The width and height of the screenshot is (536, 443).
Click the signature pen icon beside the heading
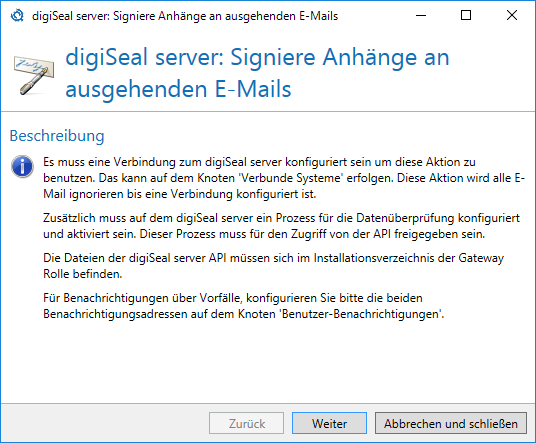click(x=34, y=75)
